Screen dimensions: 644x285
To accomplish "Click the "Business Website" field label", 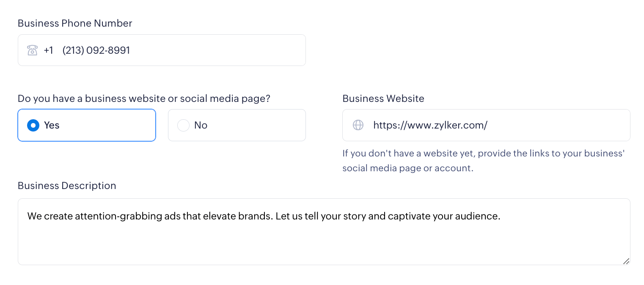I will [383, 99].
